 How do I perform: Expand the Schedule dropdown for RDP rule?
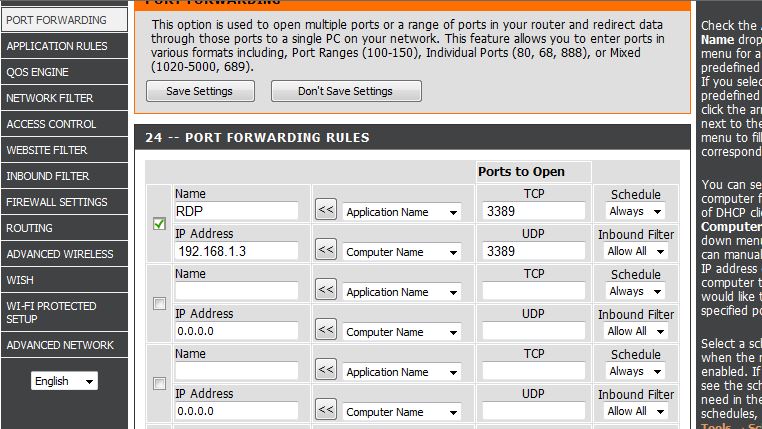pyautogui.click(x=635, y=212)
